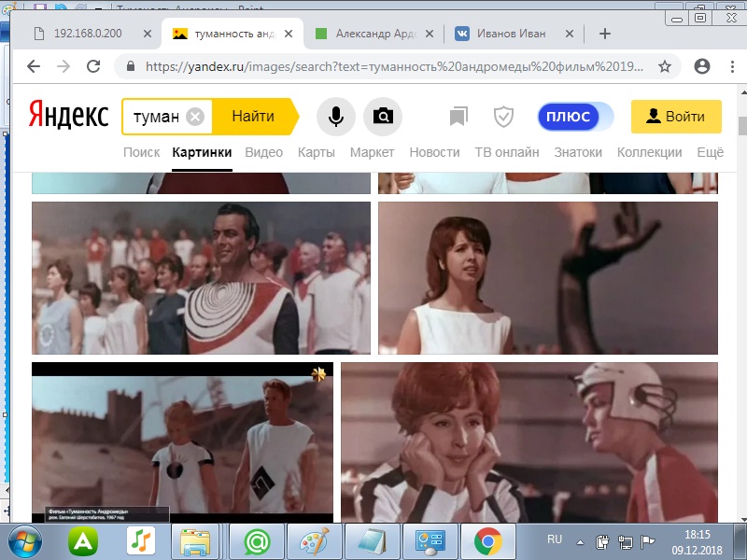Expand the Ещё more services menu
This screenshot has width=747, height=560.
[711, 152]
